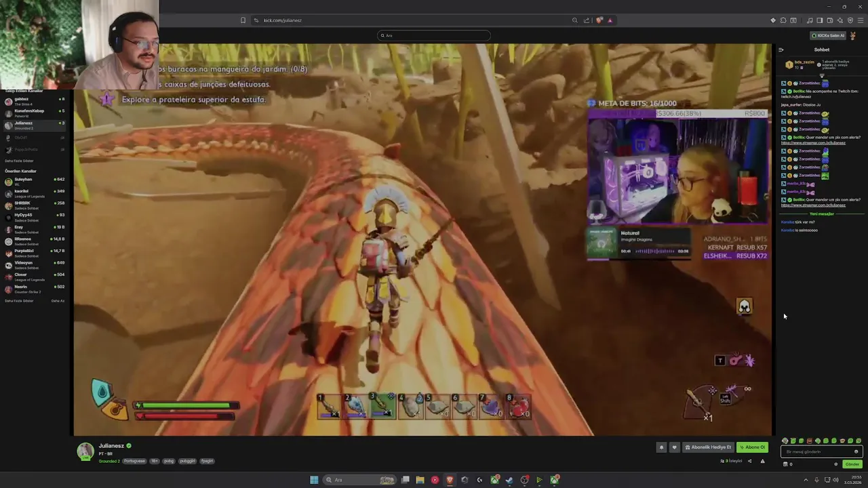
Task: Click Yeni mesajlar new messages indicator
Action: (x=822, y=213)
